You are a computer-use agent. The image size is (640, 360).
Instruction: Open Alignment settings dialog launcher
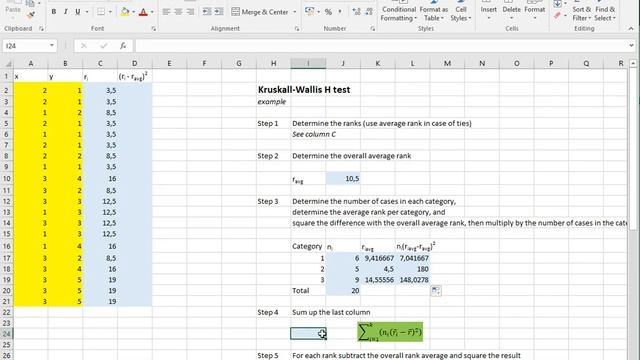tap(297, 29)
